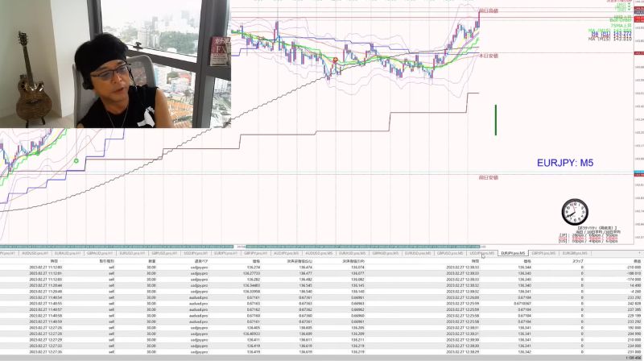Open the GBPUSD.pro.H1 chart tab
The height and width of the screenshot is (361, 644).
coord(164,253)
